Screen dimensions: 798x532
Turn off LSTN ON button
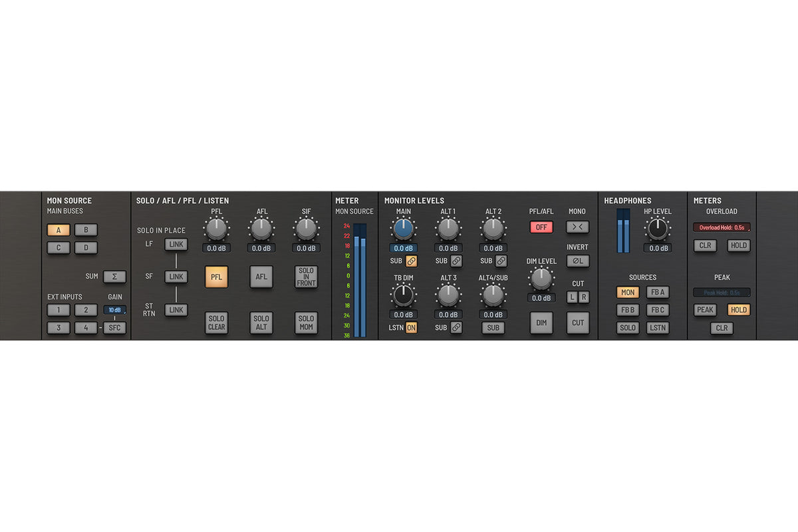click(x=412, y=328)
